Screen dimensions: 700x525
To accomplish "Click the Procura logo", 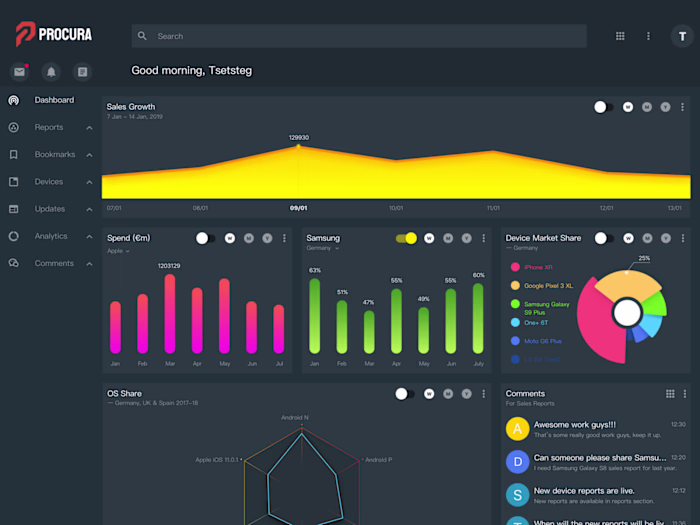I will coord(54,34).
